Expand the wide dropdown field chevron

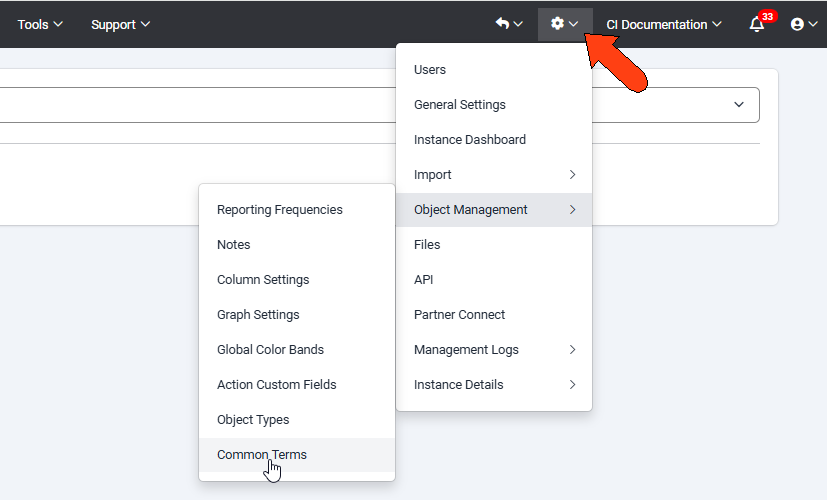[739, 104]
